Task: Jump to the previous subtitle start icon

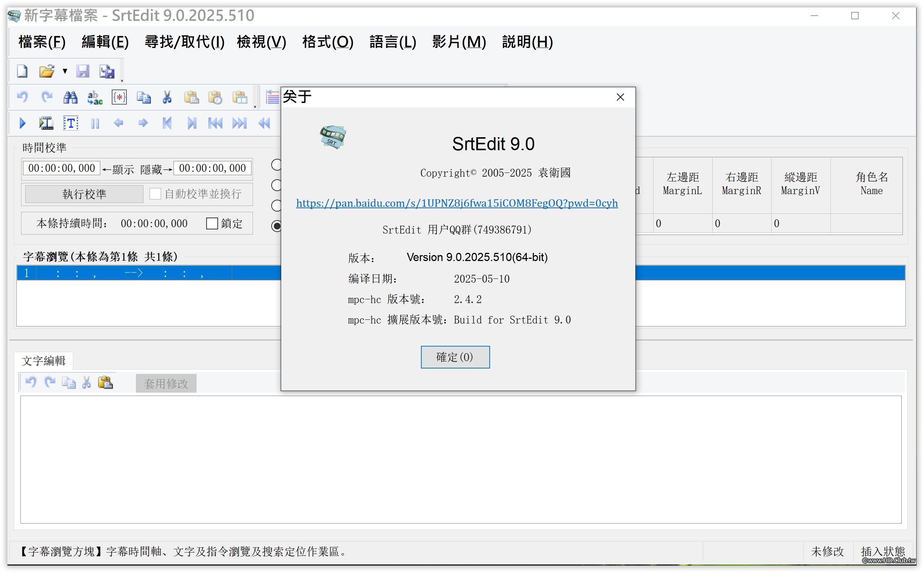Action: point(167,123)
